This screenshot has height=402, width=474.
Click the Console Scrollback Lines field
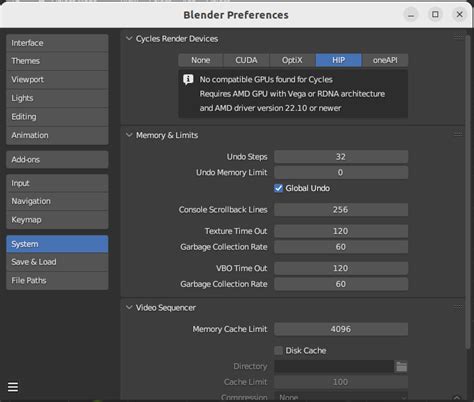tap(341, 210)
